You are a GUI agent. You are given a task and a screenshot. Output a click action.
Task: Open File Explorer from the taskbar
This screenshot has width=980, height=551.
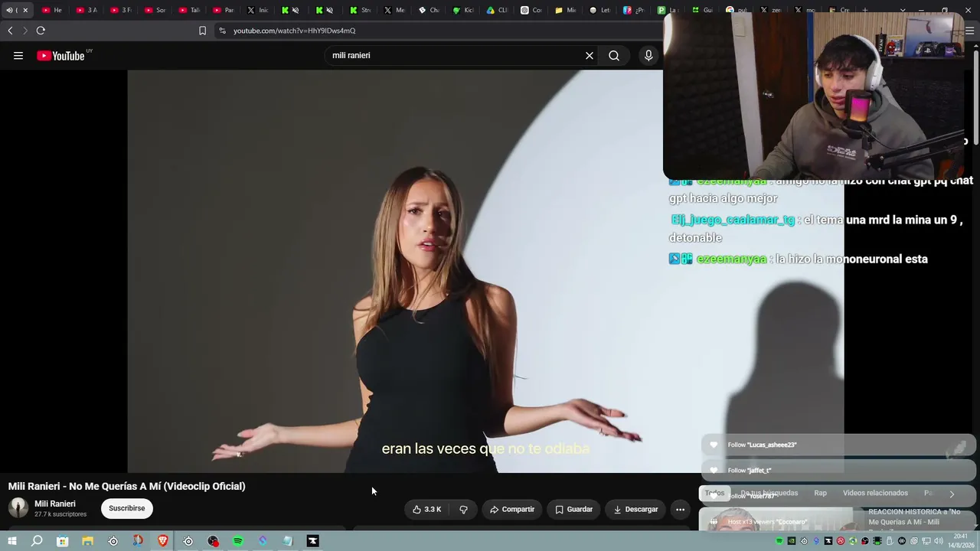click(x=88, y=541)
